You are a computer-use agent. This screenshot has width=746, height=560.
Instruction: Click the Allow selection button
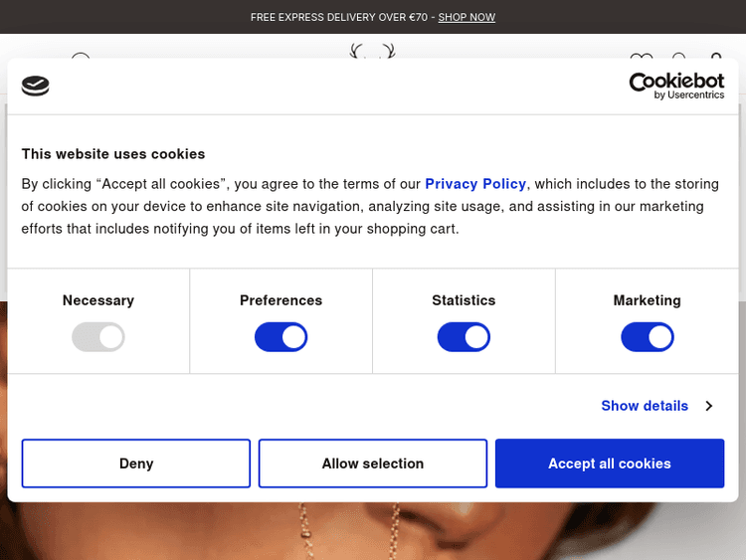click(373, 464)
